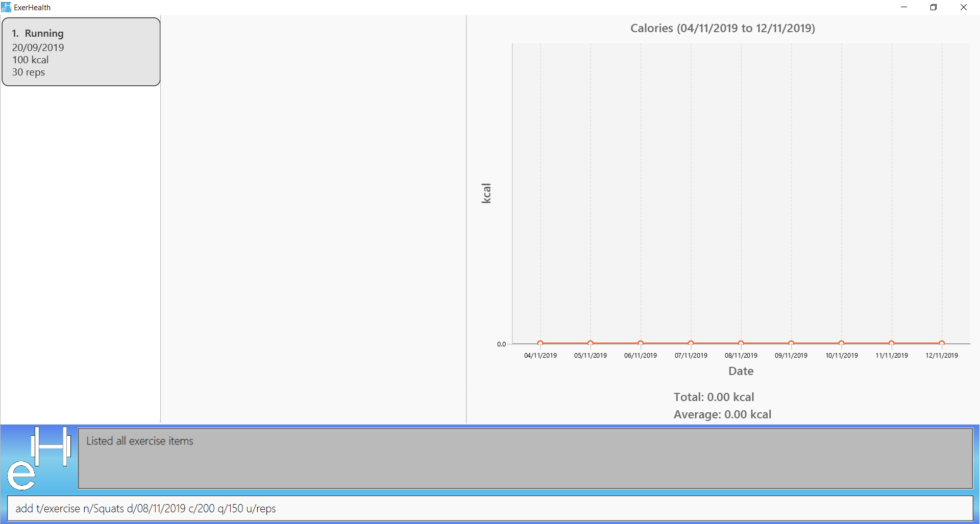
Task: Click the chart title 'Calories (04/11/2019 to 12/11/2019)'
Action: 723,28
